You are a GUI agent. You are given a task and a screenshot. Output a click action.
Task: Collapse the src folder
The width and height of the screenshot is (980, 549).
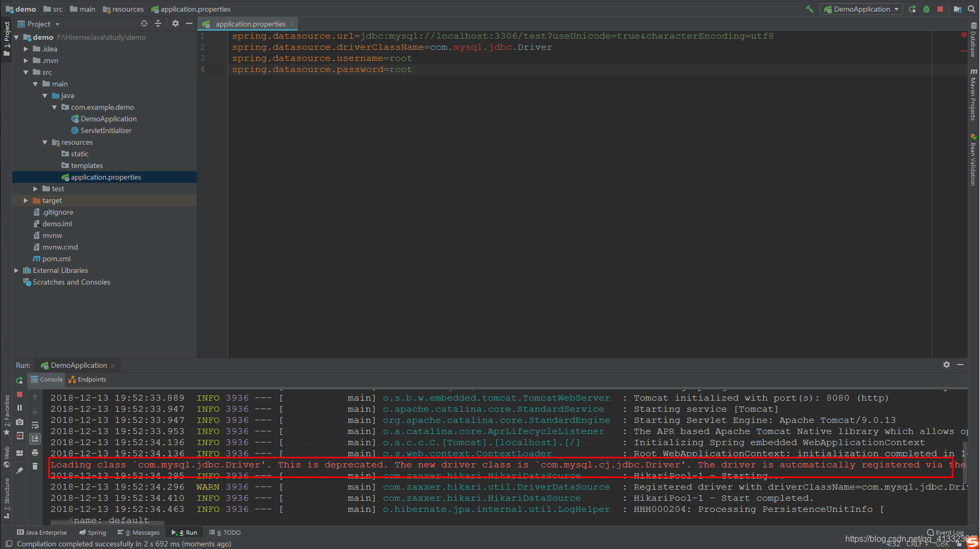26,72
